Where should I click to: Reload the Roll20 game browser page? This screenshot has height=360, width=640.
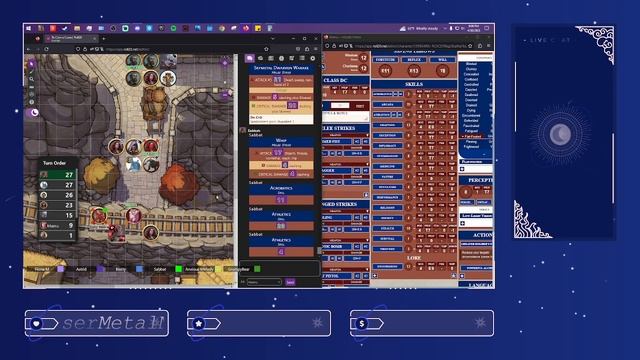point(46,49)
